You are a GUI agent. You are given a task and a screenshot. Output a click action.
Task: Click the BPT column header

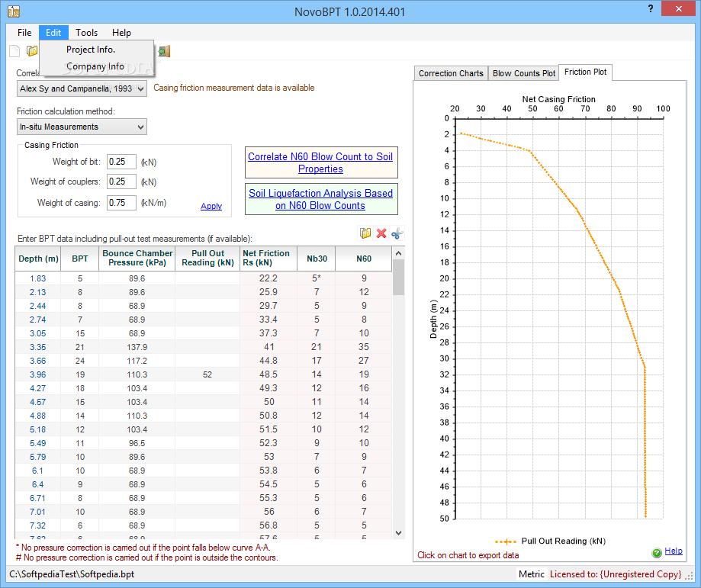pos(80,259)
